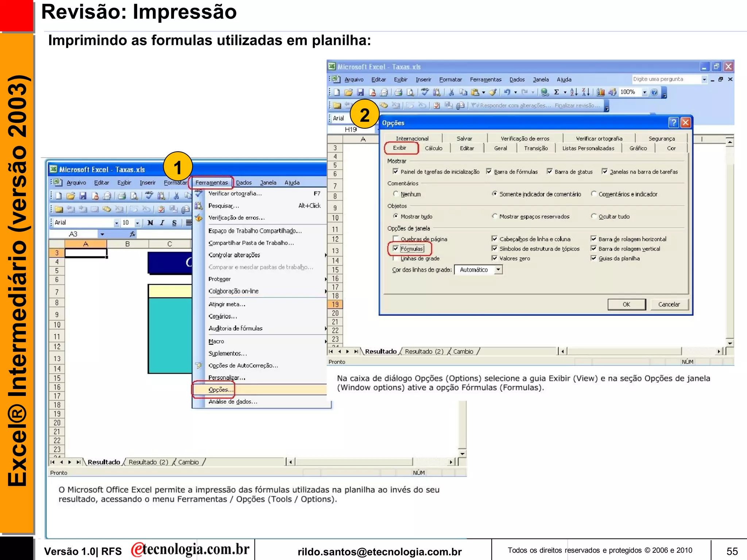Toggle Valores zero checkbox
Screen dimensions: 747x560
point(495,258)
